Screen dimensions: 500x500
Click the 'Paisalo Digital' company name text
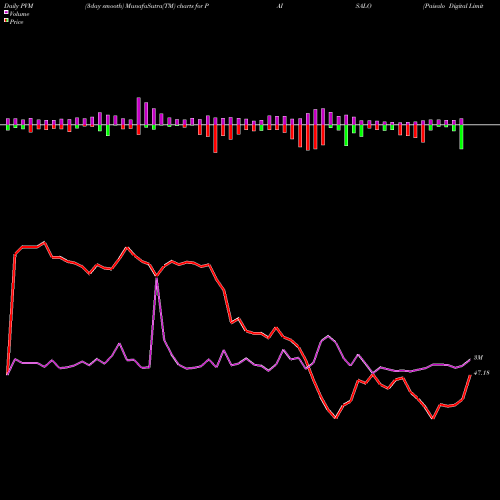[x=445, y=6]
